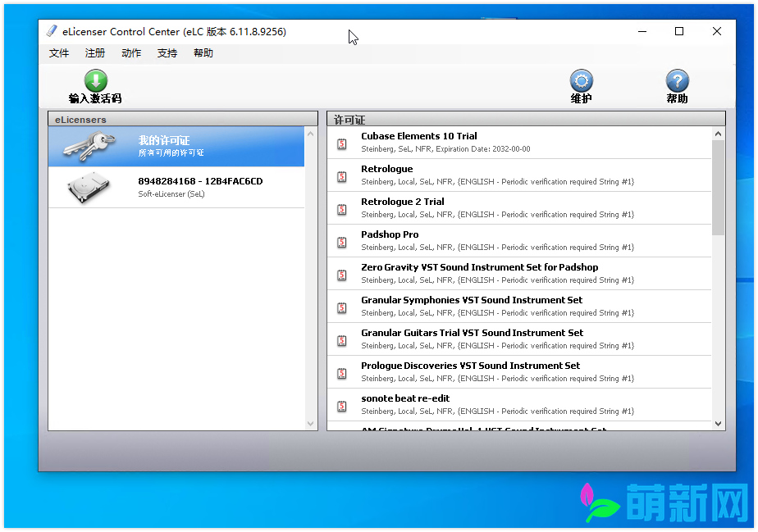Open the 文件 menu
This screenshot has height=532, width=758.
click(59, 53)
